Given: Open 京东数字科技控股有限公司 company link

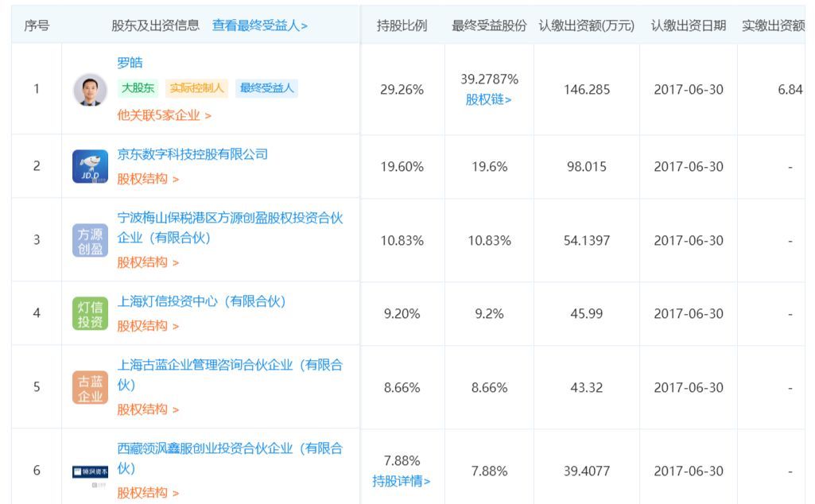Looking at the screenshot, I should pyautogui.click(x=192, y=153).
